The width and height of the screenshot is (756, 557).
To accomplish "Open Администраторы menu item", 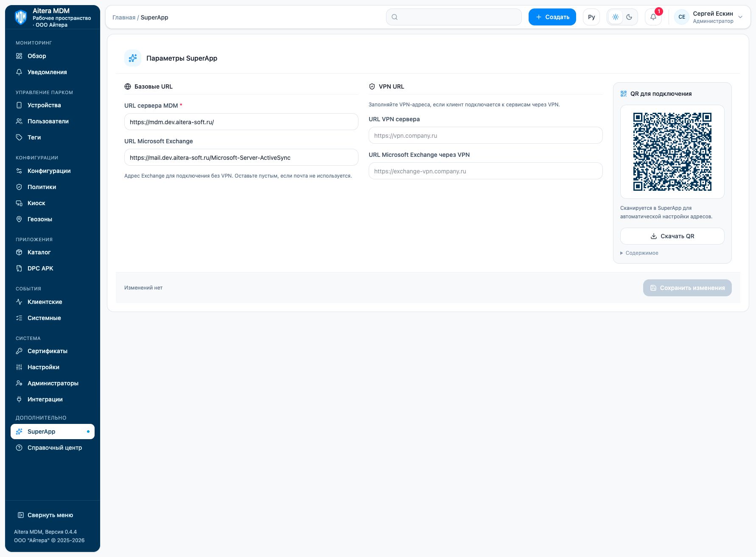I will click(53, 383).
